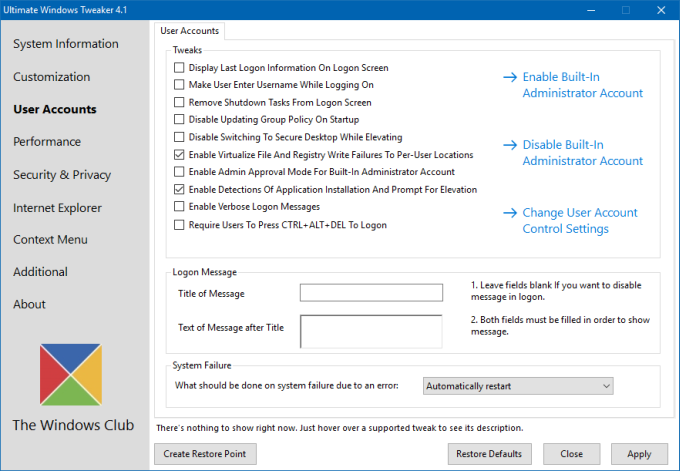The width and height of the screenshot is (680, 471).
Task: Select the User Accounts tab header
Action: 190,31
